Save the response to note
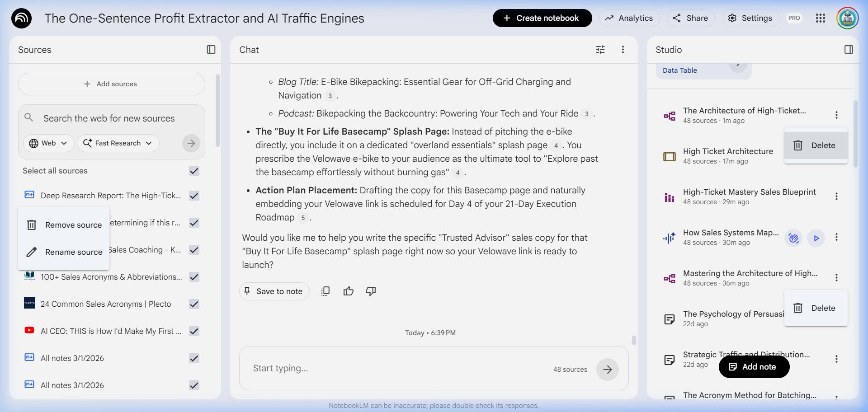This screenshot has width=868, height=412. (274, 291)
